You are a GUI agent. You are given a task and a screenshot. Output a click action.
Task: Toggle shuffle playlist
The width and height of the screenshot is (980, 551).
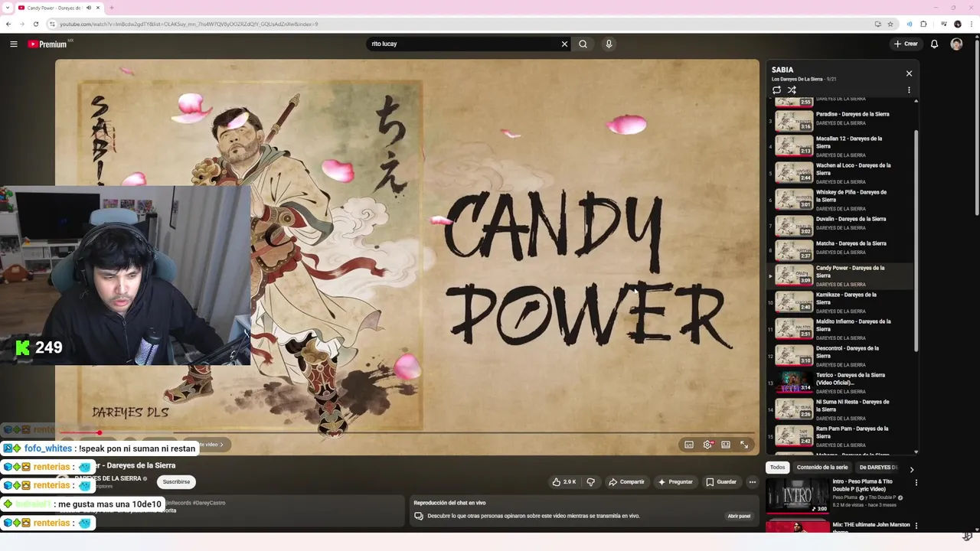[x=792, y=90]
